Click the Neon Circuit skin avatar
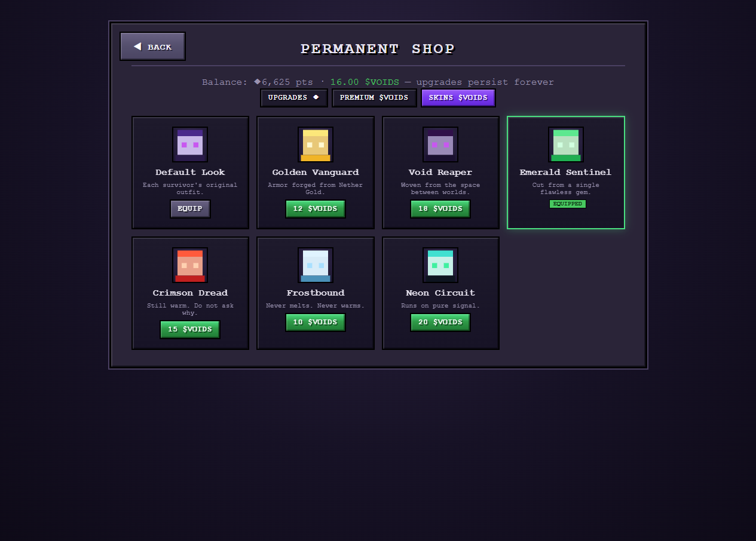The height and width of the screenshot is (541, 756). (440, 265)
